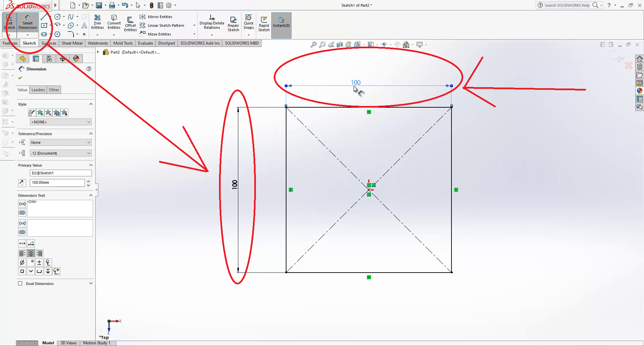Open the Sheet Metal tab
644x346 pixels.
(72, 43)
